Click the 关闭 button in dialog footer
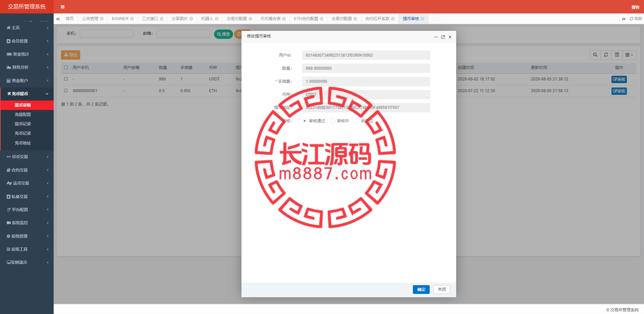 [442, 290]
